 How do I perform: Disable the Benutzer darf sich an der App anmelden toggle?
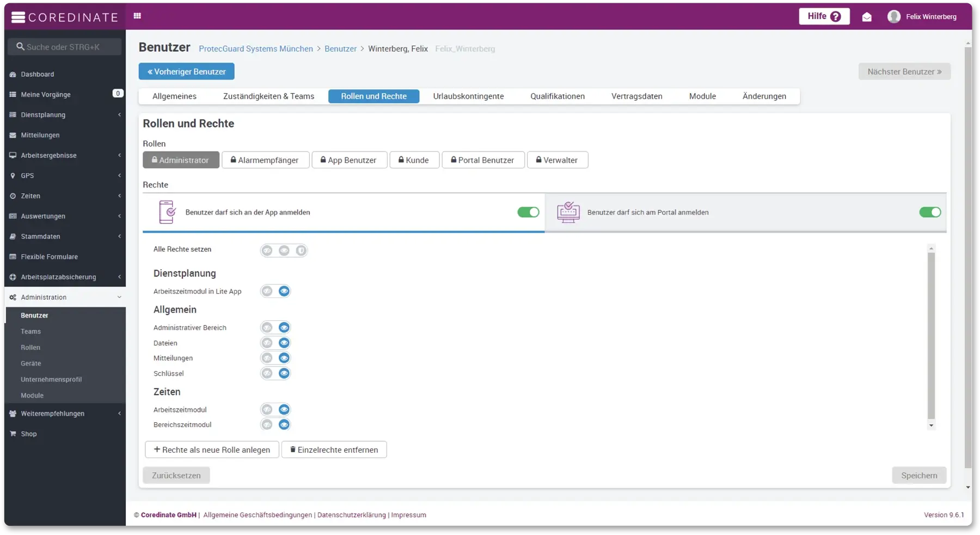pyautogui.click(x=528, y=212)
